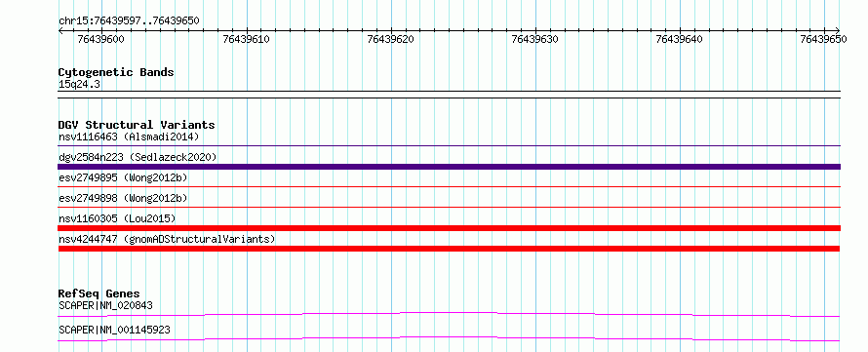Screen dimensions: 868x352
Task: Select variant nsv1116463 (Alsmadi2014) label
Action: pyautogui.click(x=129, y=137)
